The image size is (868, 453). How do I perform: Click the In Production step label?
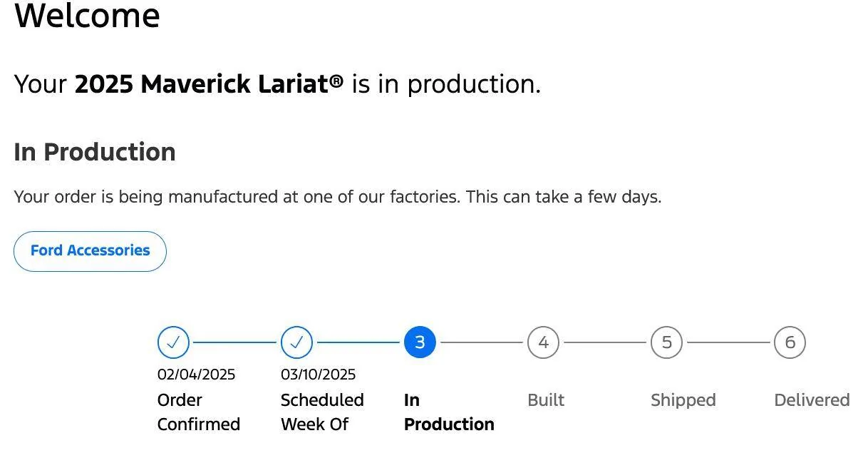point(449,412)
